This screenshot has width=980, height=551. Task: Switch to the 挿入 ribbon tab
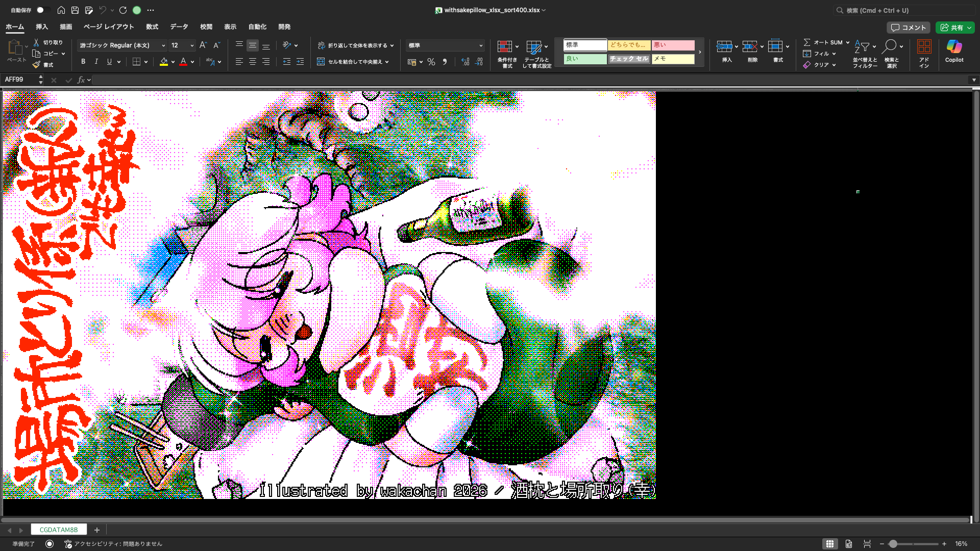41,27
